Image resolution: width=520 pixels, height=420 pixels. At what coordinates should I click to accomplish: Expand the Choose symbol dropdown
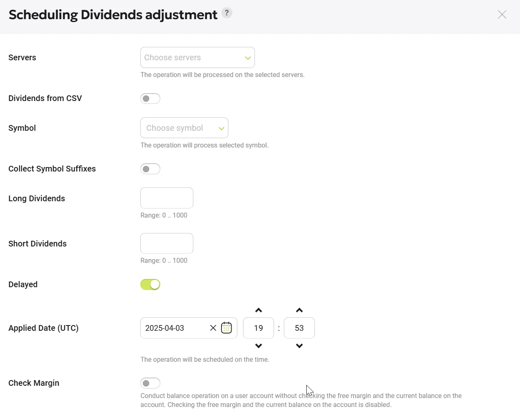click(x=184, y=128)
